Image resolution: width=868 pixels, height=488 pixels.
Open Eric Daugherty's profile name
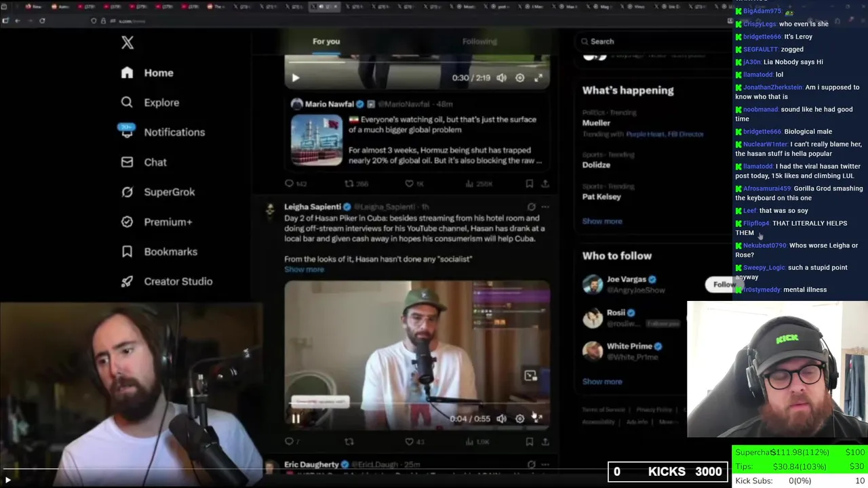click(x=311, y=464)
